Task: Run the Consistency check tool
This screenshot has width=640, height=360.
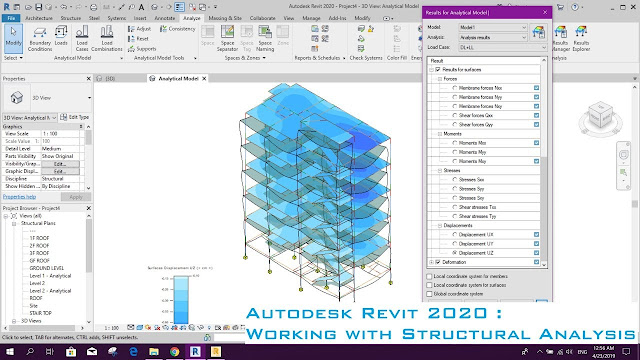Action: click(x=178, y=29)
